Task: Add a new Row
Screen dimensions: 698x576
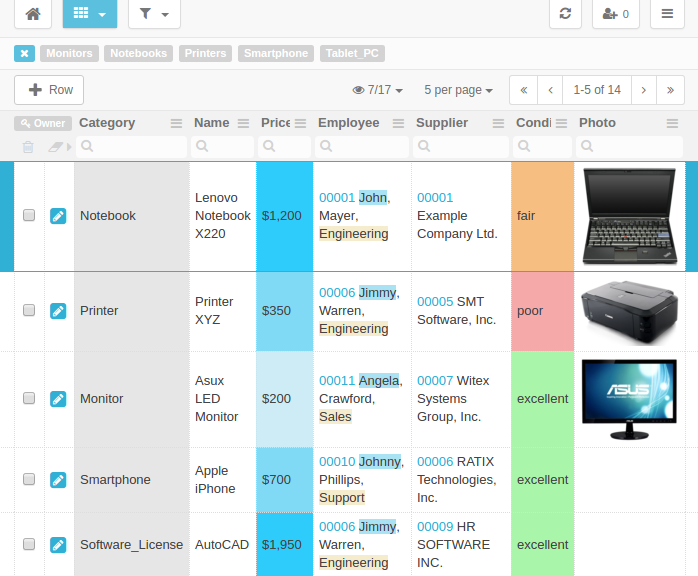Action: (49, 90)
